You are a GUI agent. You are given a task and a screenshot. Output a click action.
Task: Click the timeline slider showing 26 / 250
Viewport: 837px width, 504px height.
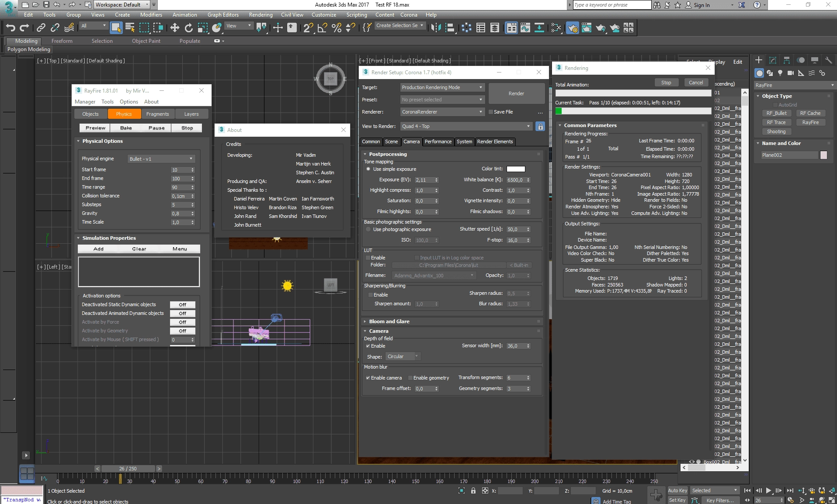point(128,469)
